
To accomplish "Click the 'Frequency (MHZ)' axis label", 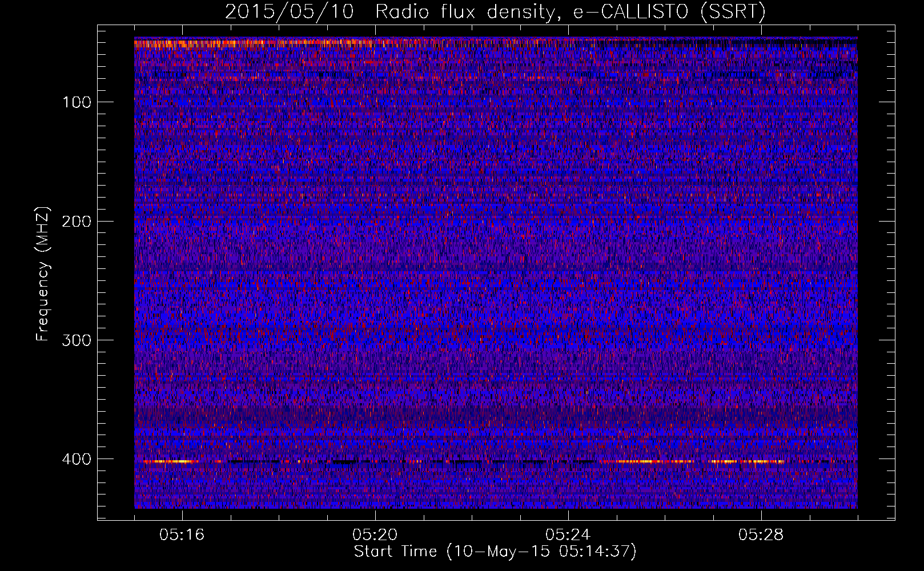I will 43,274.
